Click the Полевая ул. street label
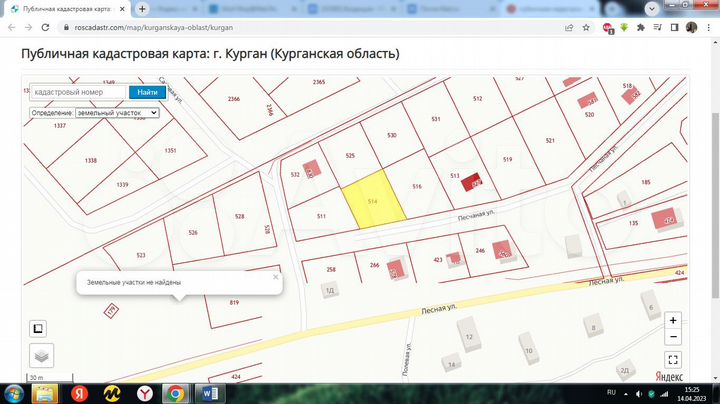This screenshot has width=720, height=404. (406, 359)
